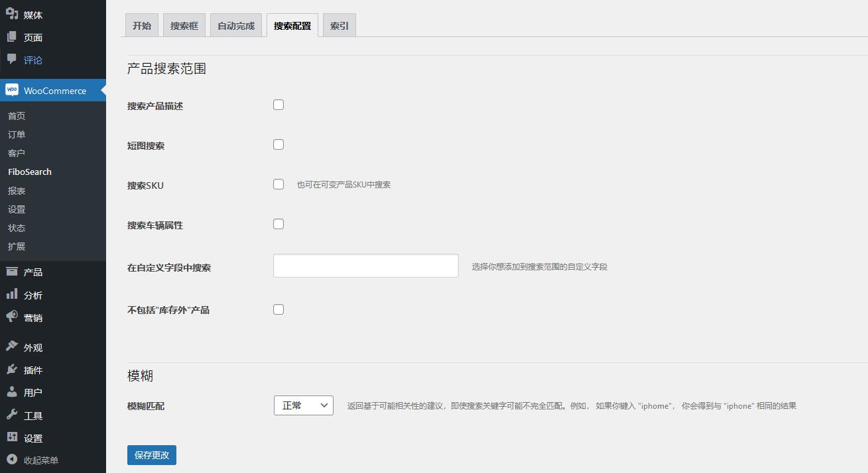868x473 pixels.
Task: Click the 插件 plugin icon
Action: (x=12, y=370)
